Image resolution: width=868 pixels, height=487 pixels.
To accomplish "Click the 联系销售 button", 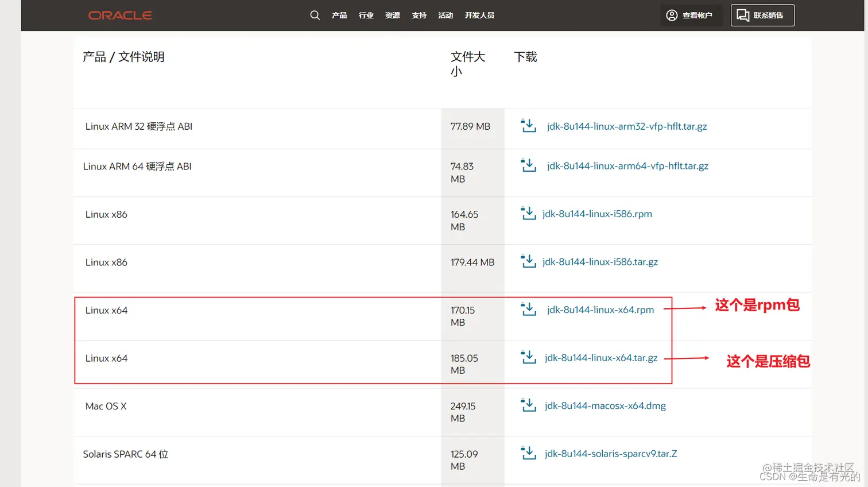I will point(762,16).
